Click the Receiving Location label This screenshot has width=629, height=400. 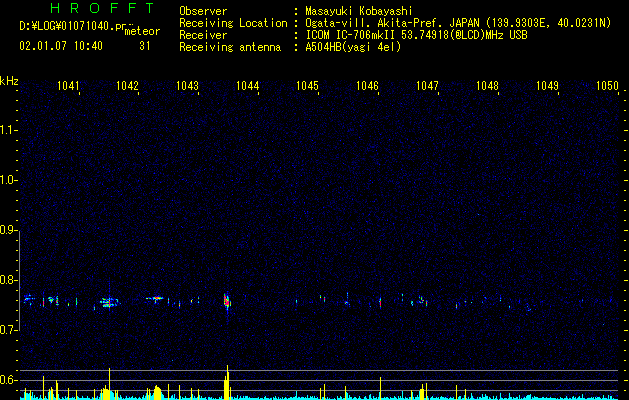point(233,23)
